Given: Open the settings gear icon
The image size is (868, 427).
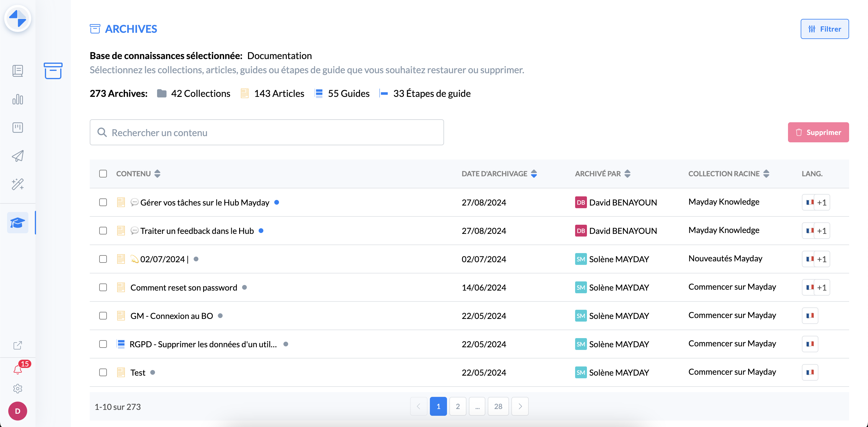Looking at the screenshot, I should click(17, 389).
